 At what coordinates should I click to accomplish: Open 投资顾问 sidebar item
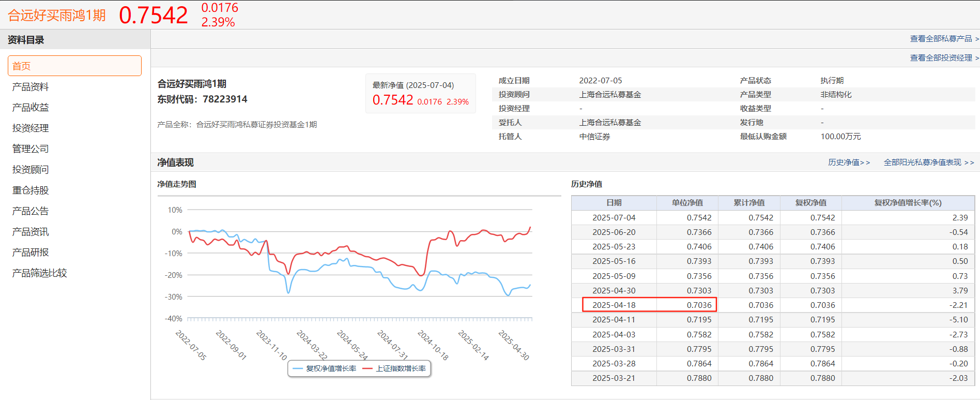(30, 170)
